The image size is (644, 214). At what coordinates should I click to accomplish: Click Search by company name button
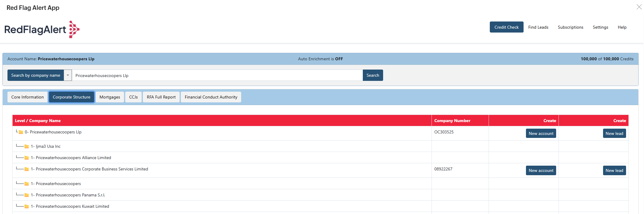(36, 75)
